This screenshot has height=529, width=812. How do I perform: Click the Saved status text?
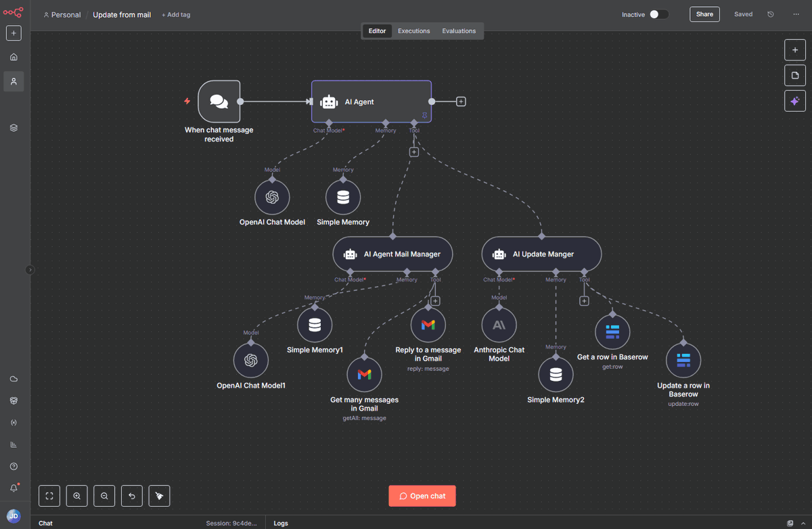pyautogui.click(x=743, y=14)
